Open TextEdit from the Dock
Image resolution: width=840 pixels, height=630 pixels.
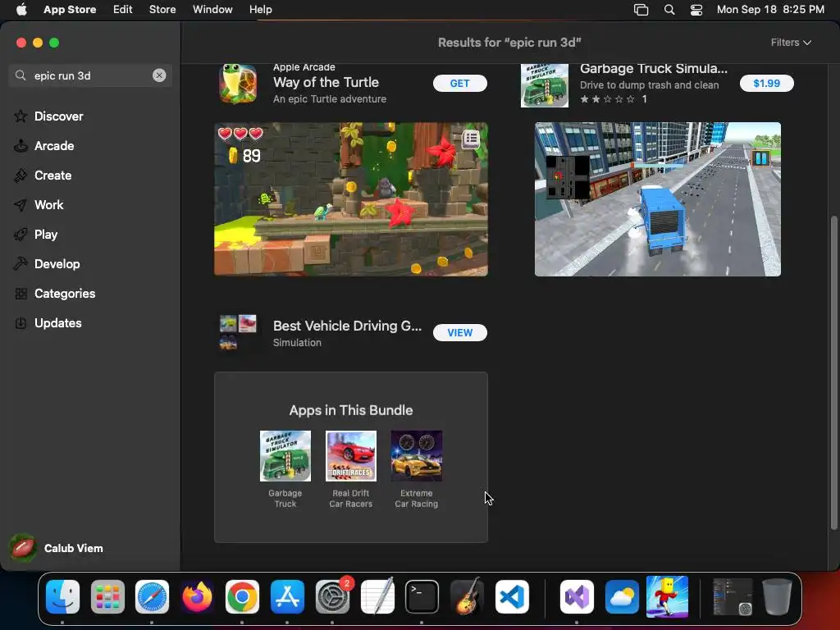click(377, 596)
